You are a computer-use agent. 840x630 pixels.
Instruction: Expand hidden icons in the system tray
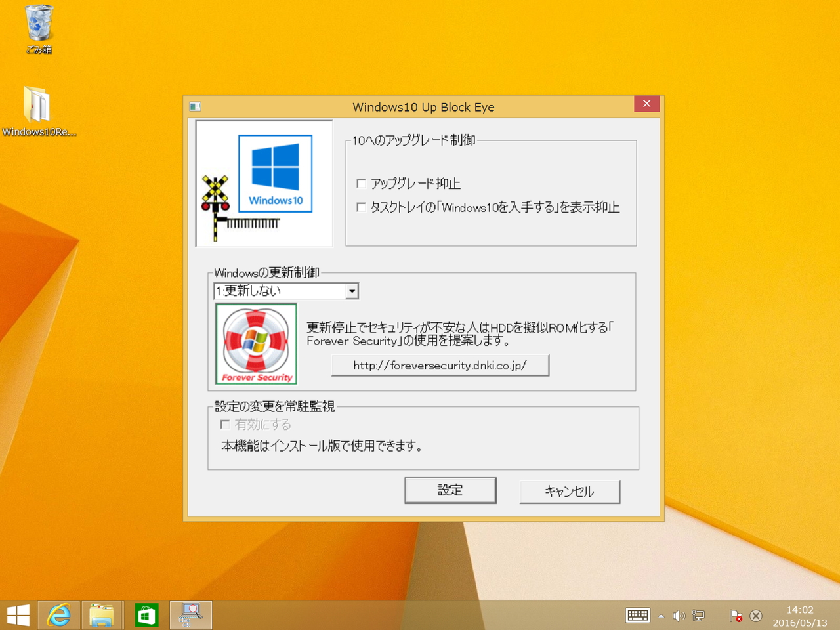(x=661, y=616)
